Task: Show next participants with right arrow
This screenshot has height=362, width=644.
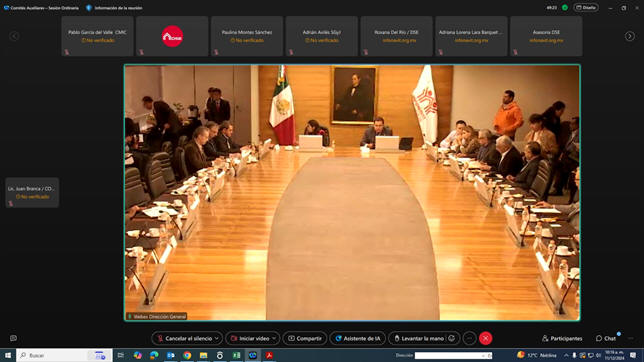Action: tap(630, 36)
